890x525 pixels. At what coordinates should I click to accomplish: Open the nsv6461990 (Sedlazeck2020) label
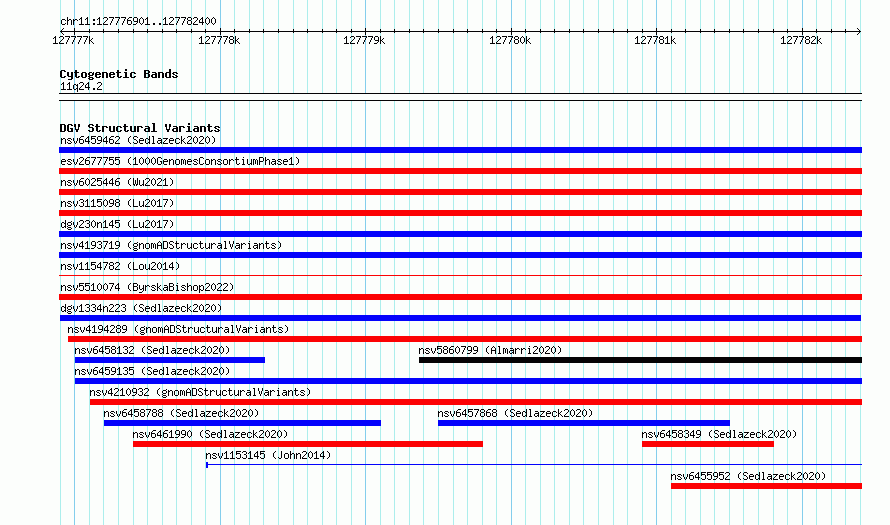(x=210, y=434)
